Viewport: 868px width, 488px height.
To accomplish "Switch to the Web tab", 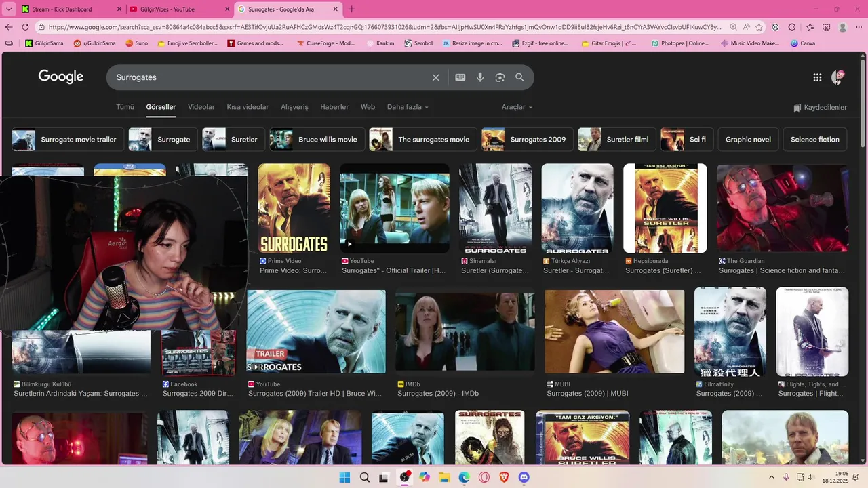I will (368, 107).
